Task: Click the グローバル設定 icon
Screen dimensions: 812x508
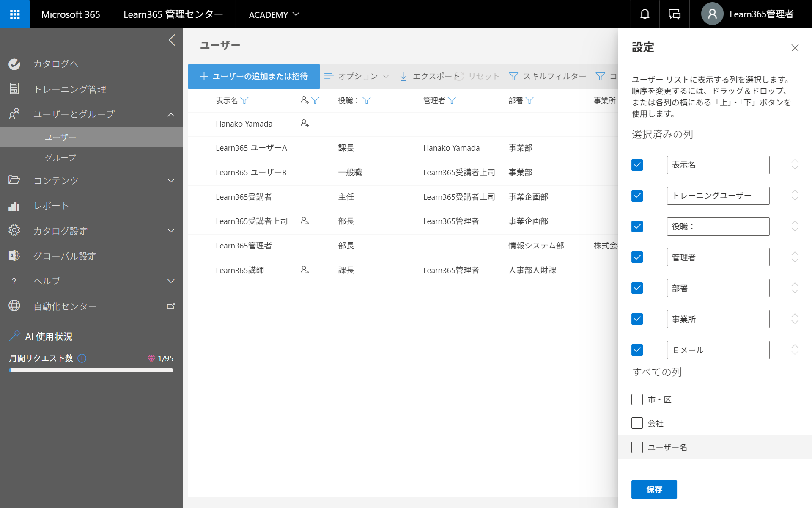Action: tap(14, 256)
